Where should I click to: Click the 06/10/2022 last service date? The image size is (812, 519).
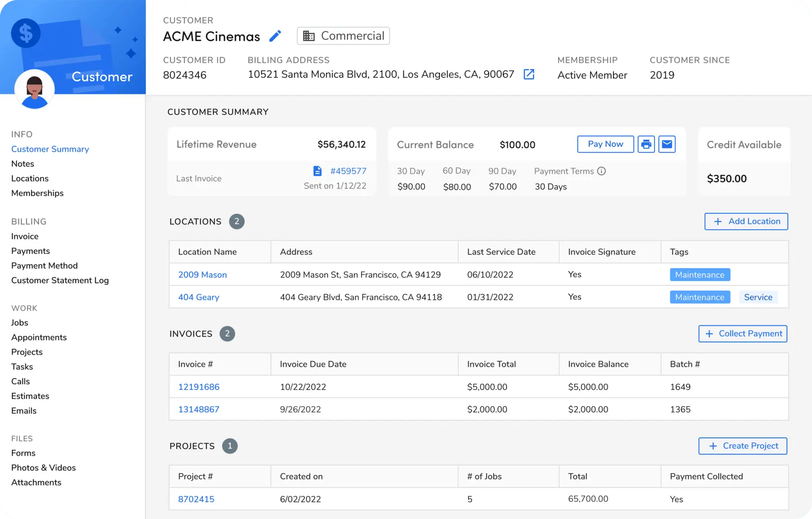(x=490, y=275)
